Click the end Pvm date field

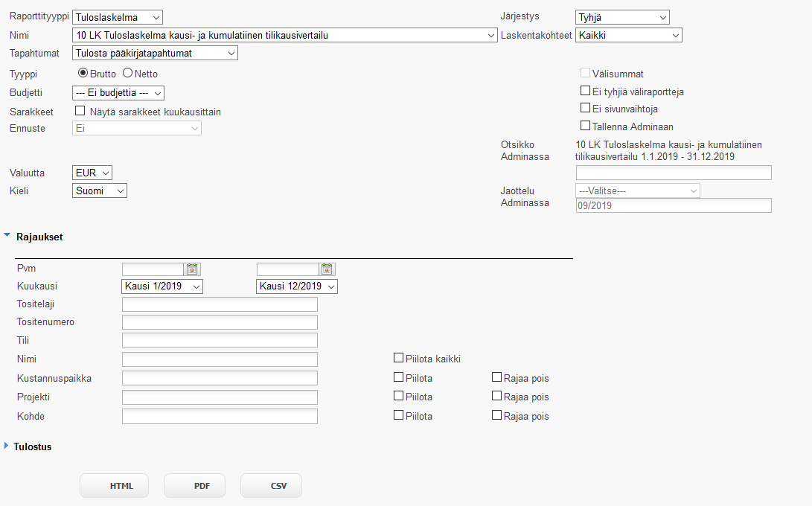click(287, 269)
